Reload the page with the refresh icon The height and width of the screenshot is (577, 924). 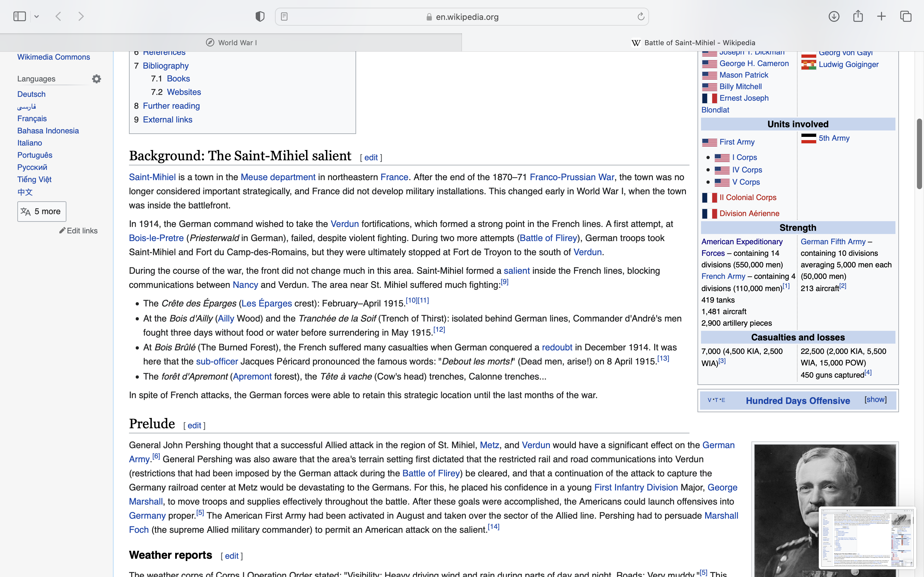[x=641, y=16]
